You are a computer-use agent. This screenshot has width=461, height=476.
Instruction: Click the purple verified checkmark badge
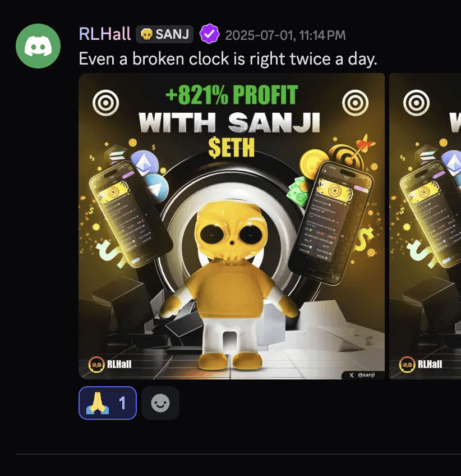[209, 34]
